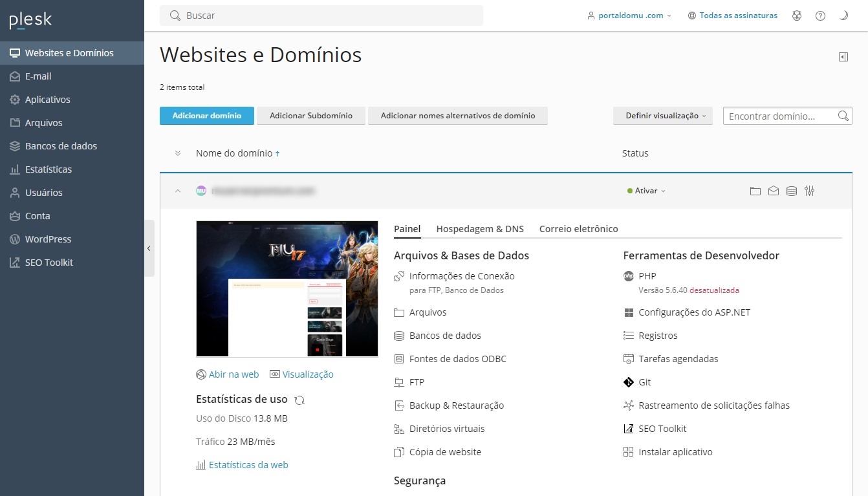Click Adicionar nomes alternativos de domínio
Viewport: 868px width, 496px height.
click(x=458, y=116)
